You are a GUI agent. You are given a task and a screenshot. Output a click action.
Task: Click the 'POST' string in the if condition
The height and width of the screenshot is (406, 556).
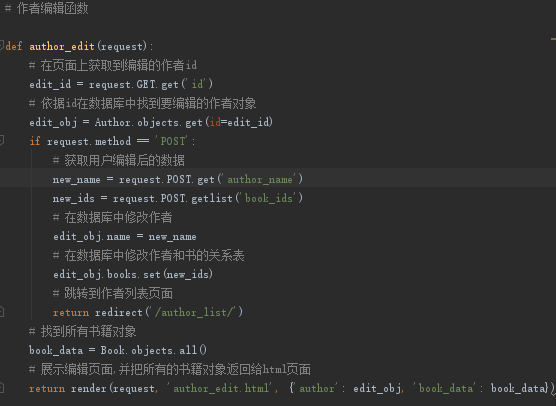pos(173,141)
